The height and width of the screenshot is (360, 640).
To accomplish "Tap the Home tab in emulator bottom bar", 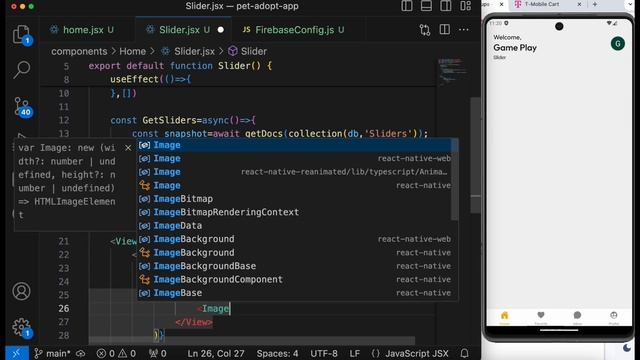I will [504, 317].
